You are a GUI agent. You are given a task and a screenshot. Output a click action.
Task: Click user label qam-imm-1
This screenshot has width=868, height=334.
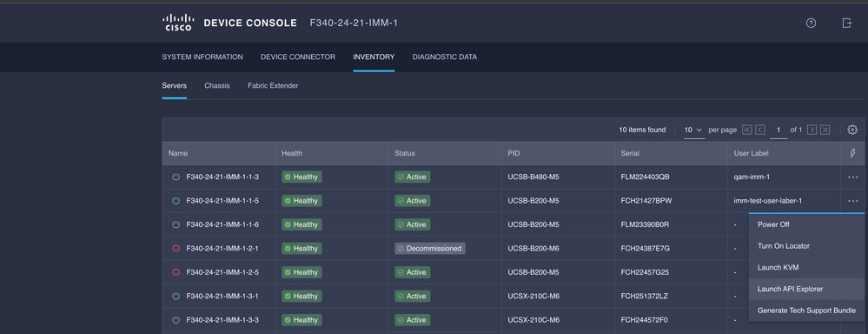pos(752,177)
